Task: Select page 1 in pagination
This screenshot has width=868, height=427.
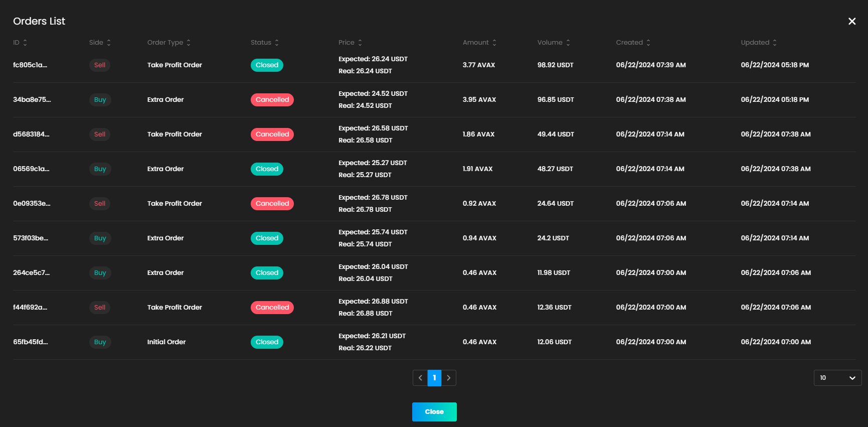Action: point(434,378)
